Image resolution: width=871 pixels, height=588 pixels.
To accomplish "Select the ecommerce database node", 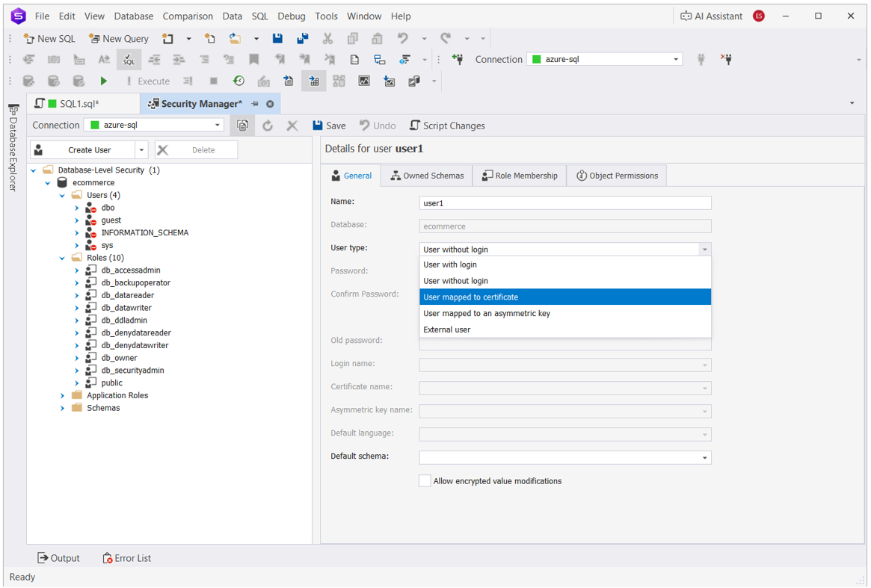I will click(x=93, y=182).
